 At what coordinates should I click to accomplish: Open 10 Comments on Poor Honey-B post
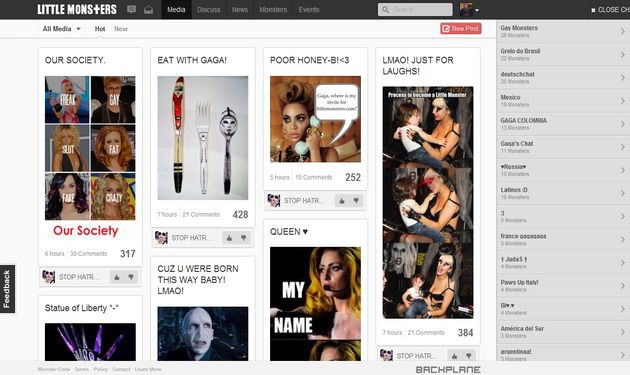(x=314, y=177)
